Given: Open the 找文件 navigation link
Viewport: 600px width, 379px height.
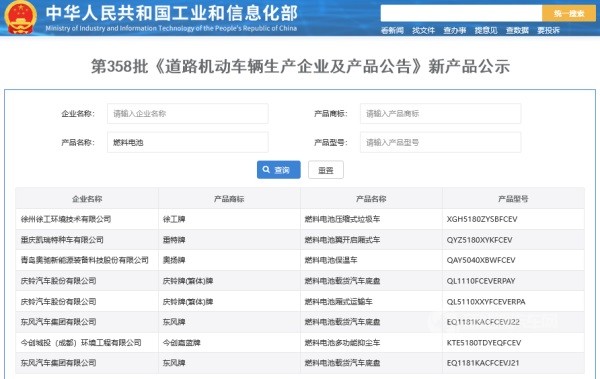Looking at the screenshot, I should click(x=423, y=30).
